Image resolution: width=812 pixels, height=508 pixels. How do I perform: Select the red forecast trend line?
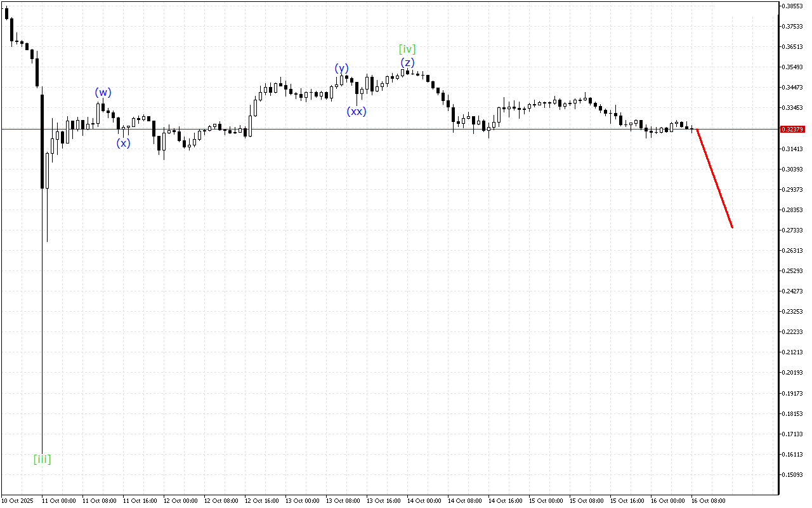715,178
